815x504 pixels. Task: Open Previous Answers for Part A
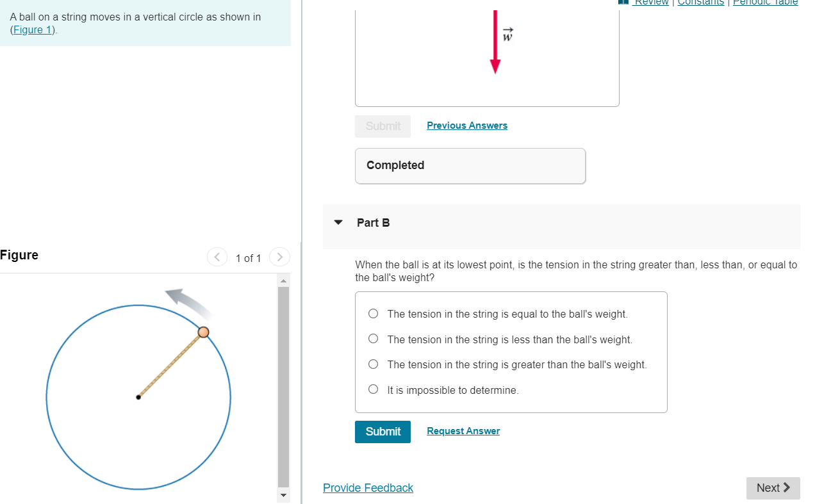click(x=467, y=125)
